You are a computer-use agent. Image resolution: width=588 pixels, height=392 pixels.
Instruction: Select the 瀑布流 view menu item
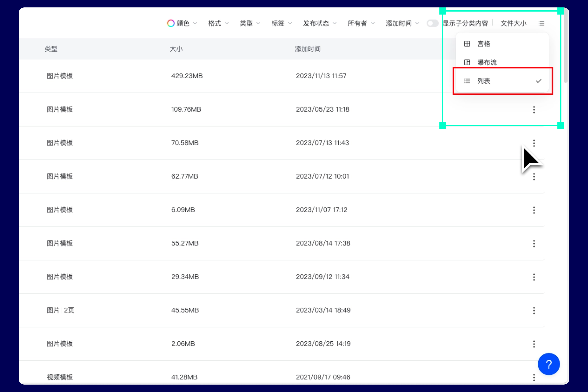tap(502, 62)
